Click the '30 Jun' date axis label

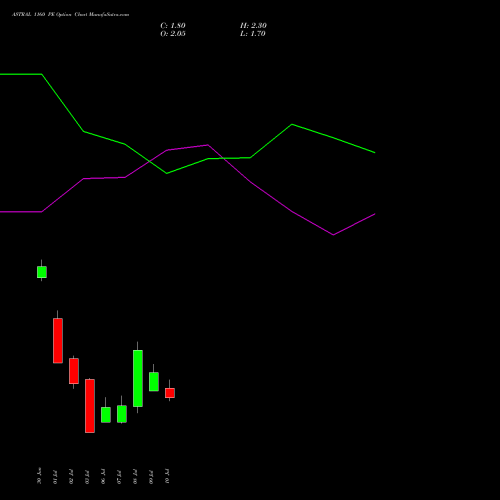click(x=39, y=476)
